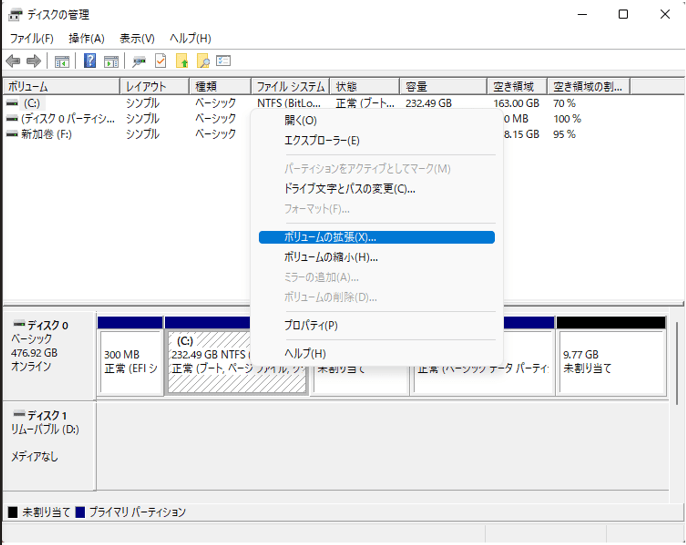Sort by the ボリューム column header
The width and height of the screenshot is (686, 545).
point(62,87)
